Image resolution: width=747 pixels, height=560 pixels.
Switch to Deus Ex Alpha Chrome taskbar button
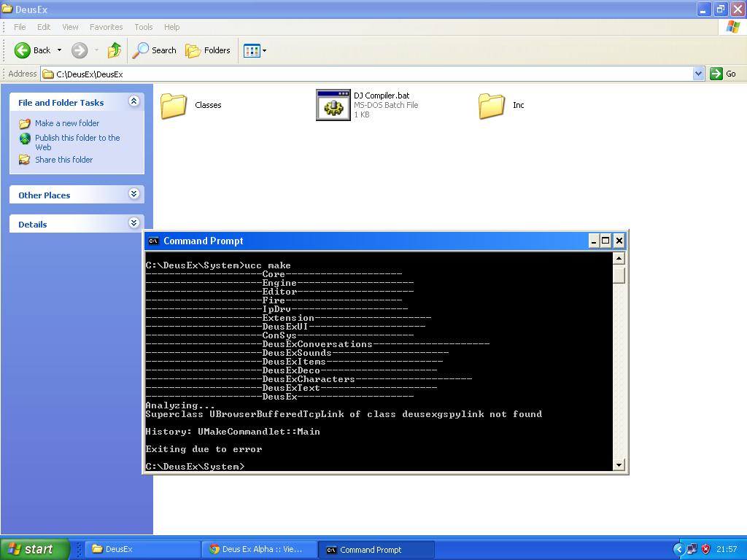coord(260,549)
